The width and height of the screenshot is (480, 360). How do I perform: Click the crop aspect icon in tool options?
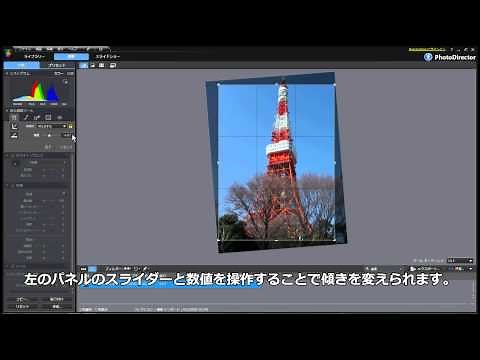pyautogui.click(x=14, y=126)
